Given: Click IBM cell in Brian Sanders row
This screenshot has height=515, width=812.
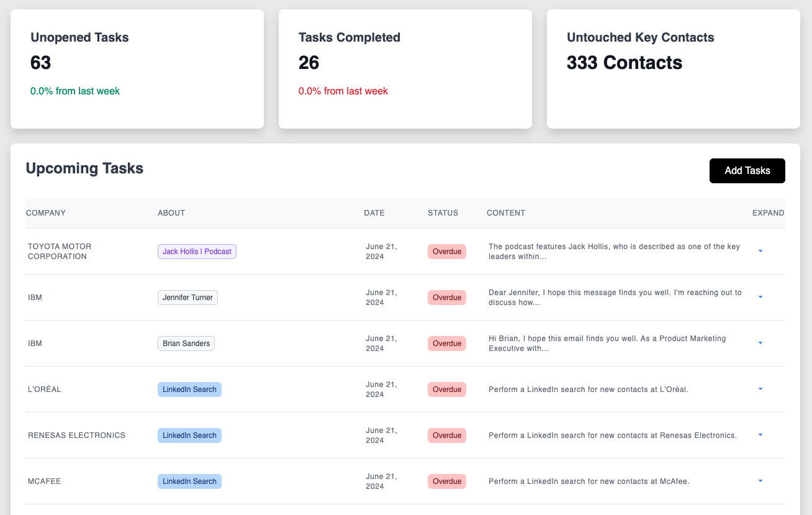Looking at the screenshot, I should (35, 344).
